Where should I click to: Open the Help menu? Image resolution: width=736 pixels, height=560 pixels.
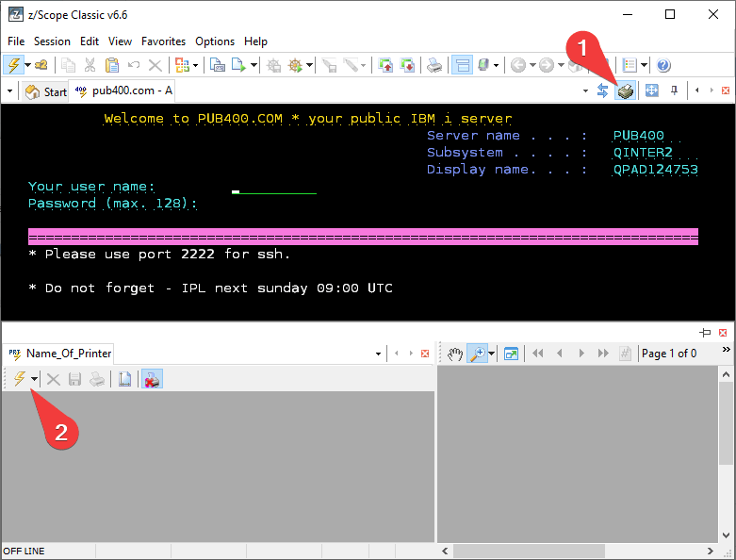pyautogui.click(x=255, y=41)
